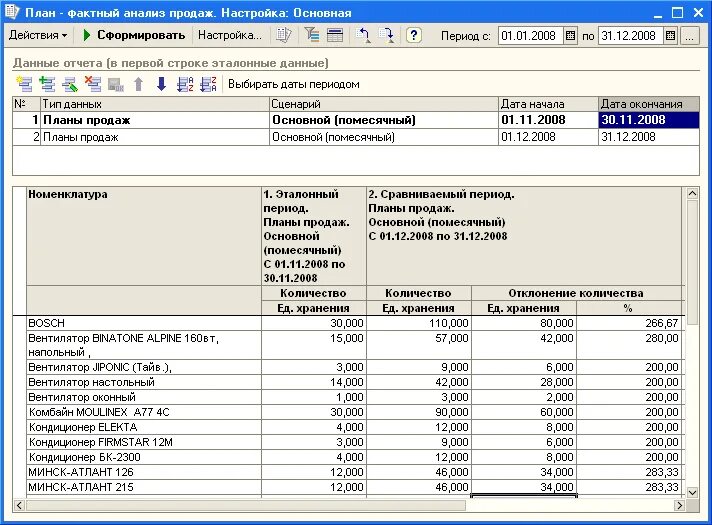Select the BOSCH row in report

click(x=144, y=323)
